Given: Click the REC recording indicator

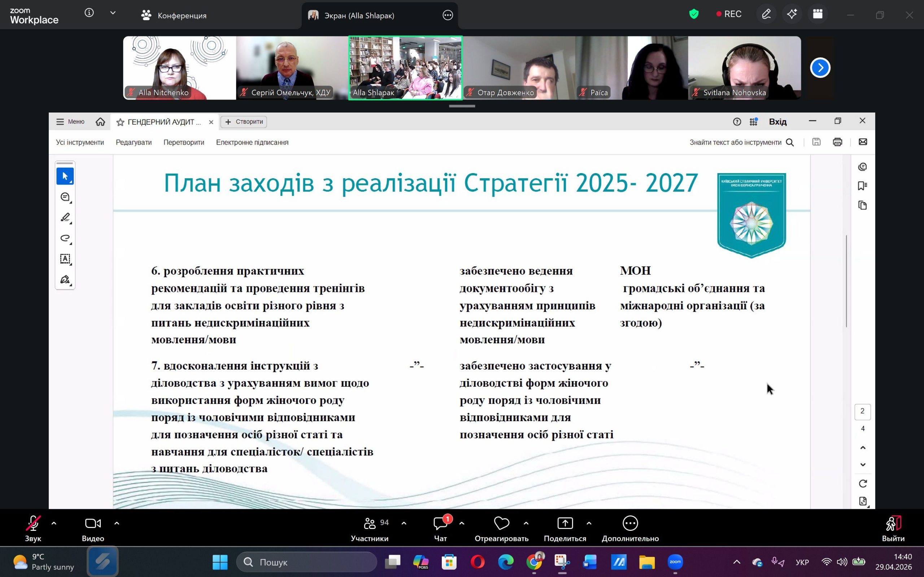Looking at the screenshot, I should (x=728, y=14).
